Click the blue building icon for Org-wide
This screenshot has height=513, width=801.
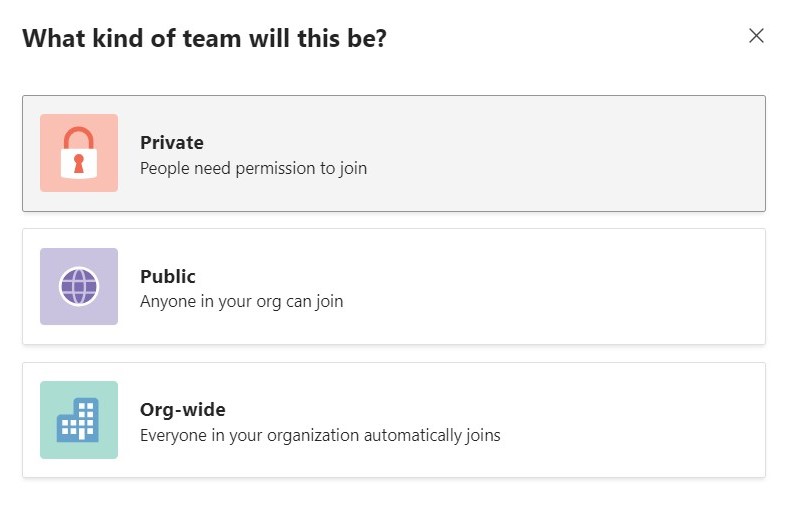79,420
